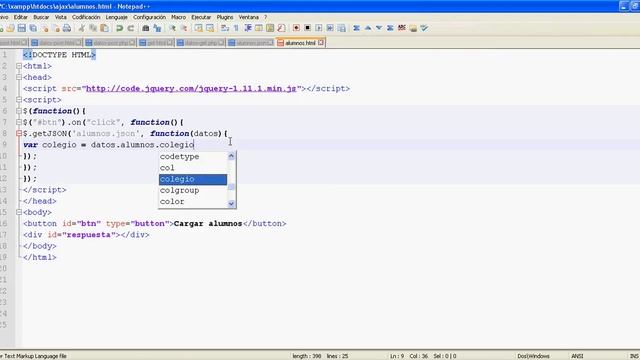
Task: Click the 'Cargar alumnos' button text in code
Action: point(208,224)
